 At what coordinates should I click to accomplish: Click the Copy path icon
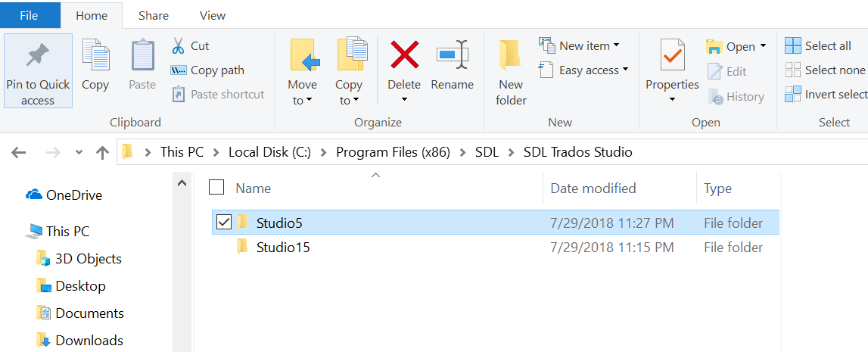coord(179,70)
